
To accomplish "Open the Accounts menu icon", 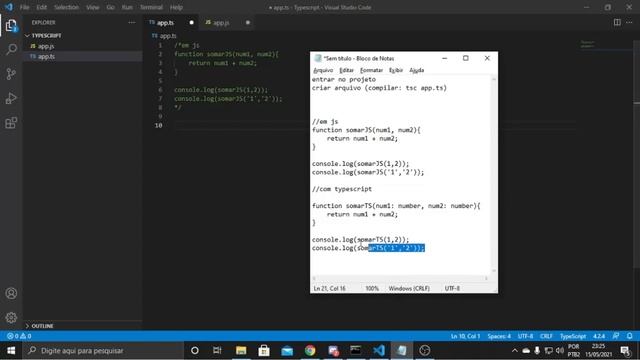I will [x=11, y=293].
